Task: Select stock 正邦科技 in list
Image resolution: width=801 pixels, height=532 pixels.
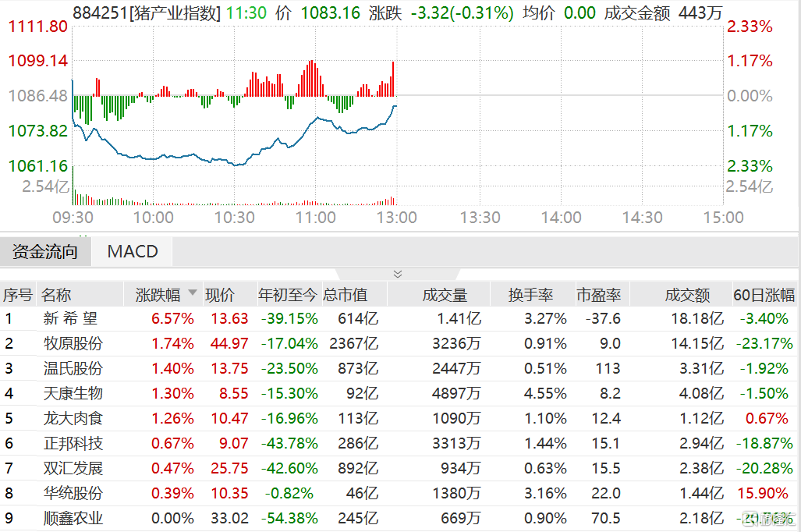Action: [x=73, y=443]
